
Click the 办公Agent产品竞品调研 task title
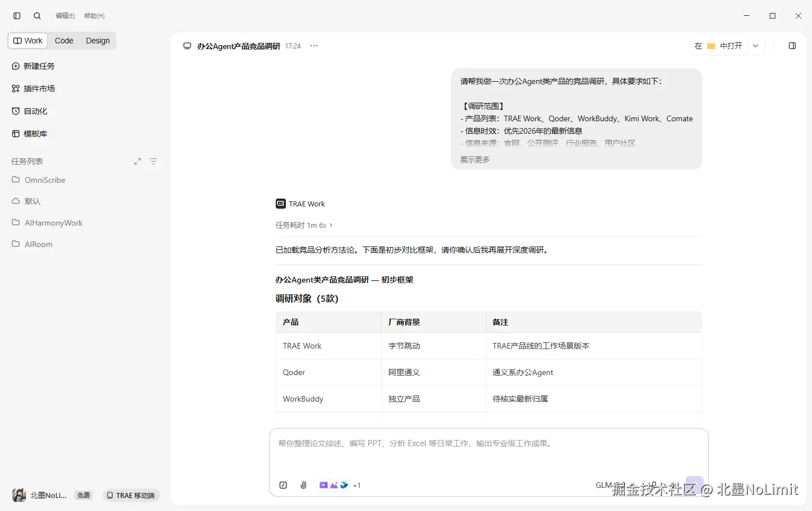point(239,46)
